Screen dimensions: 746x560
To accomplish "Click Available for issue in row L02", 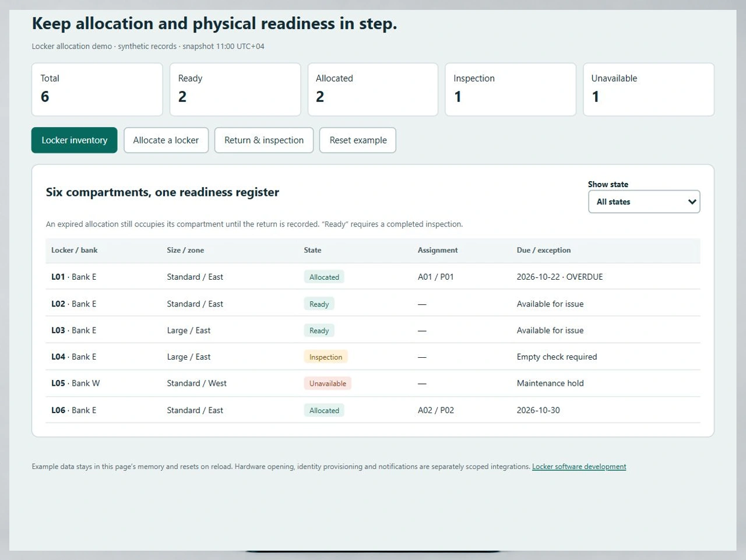I will [x=550, y=304].
